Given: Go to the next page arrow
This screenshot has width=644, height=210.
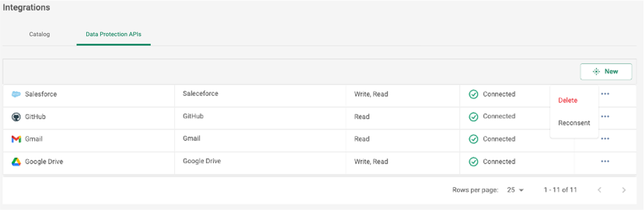Looking at the screenshot, I should 624,190.
